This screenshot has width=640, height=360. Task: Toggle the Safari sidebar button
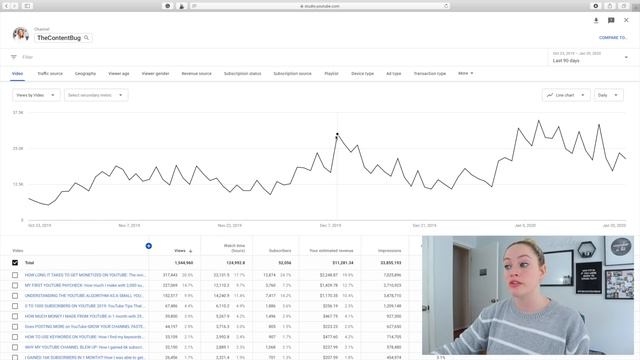tap(27, 6)
